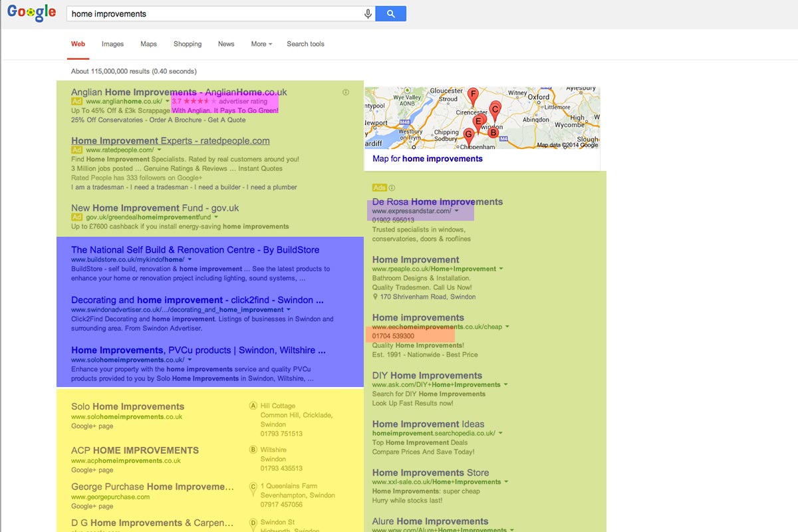The height and width of the screenshot is (532, 798).
Task: Click info icon next to Ads label
Action: point(392,188)
